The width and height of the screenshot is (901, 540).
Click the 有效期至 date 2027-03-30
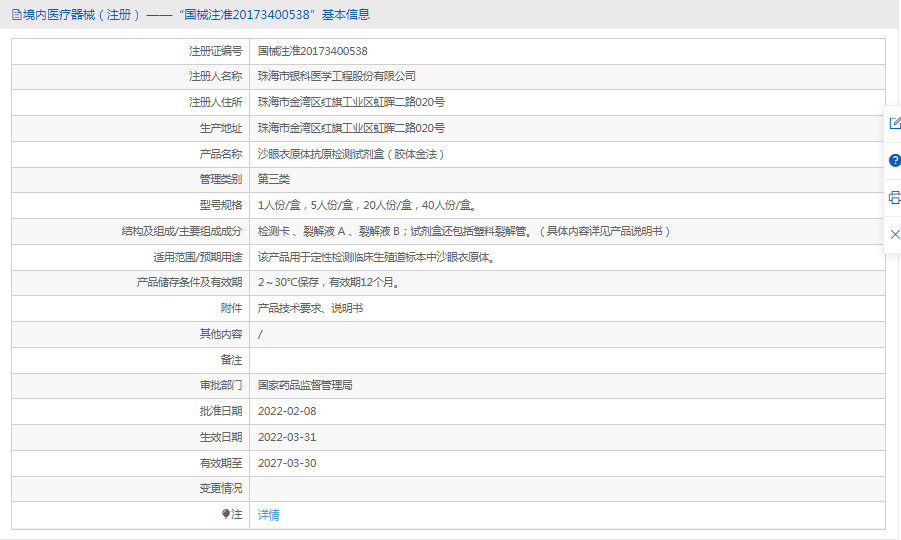click(286, 463)
